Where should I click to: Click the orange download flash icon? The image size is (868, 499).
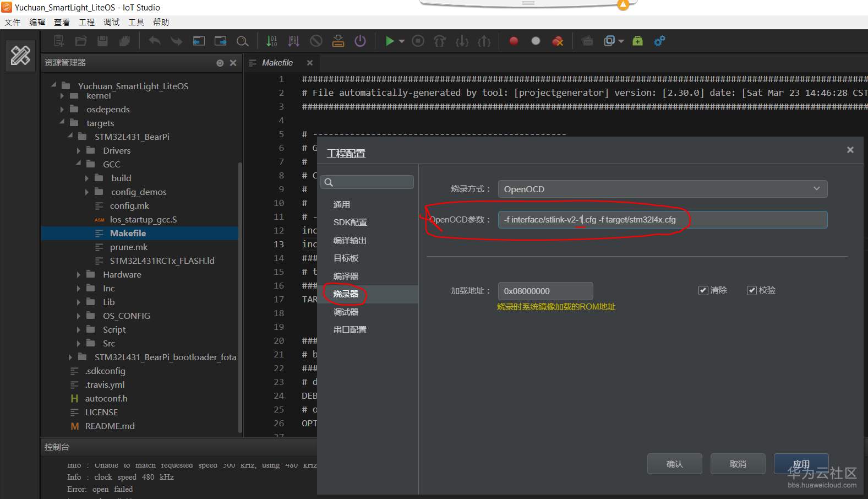(x=338, y=41)
